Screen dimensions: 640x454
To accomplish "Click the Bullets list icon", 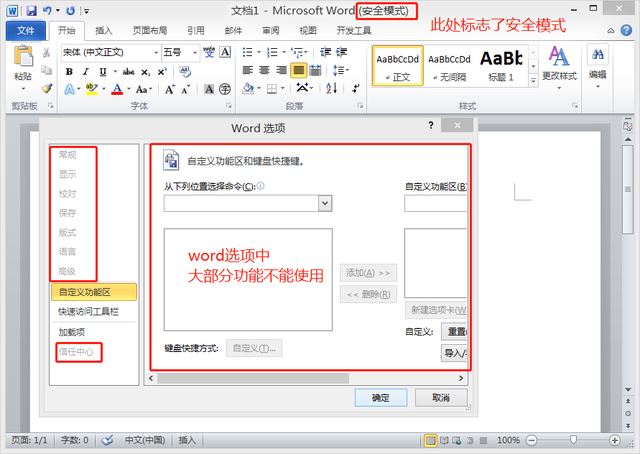I will click(247, 52).
